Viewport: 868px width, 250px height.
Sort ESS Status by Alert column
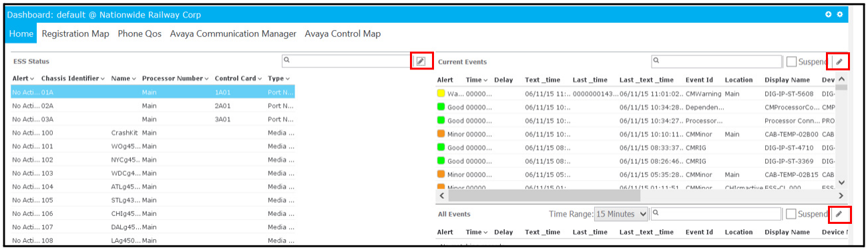pyautogui.click(x=23, y=78)
